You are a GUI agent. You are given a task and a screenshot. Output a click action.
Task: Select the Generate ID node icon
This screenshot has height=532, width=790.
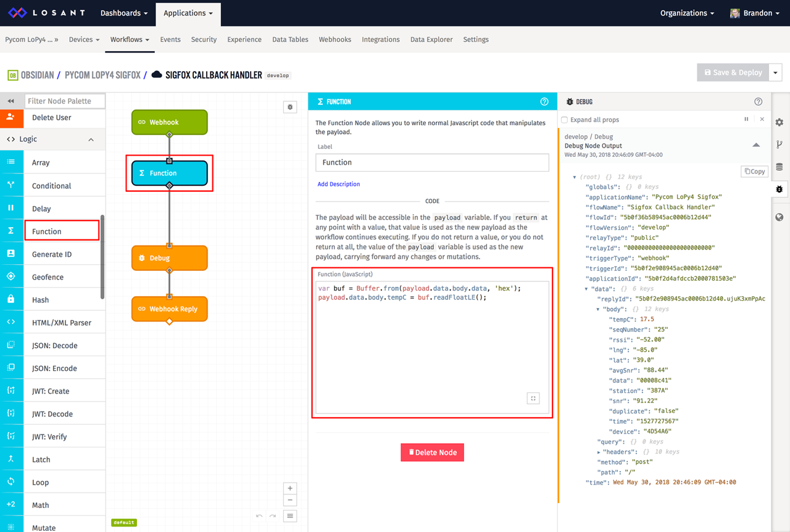tap(10, 254)
